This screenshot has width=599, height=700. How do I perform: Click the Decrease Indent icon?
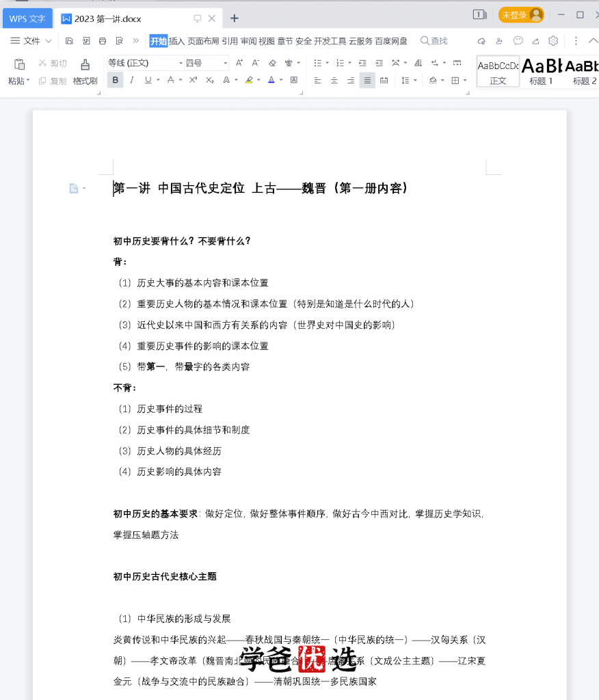tap(362, 63)
